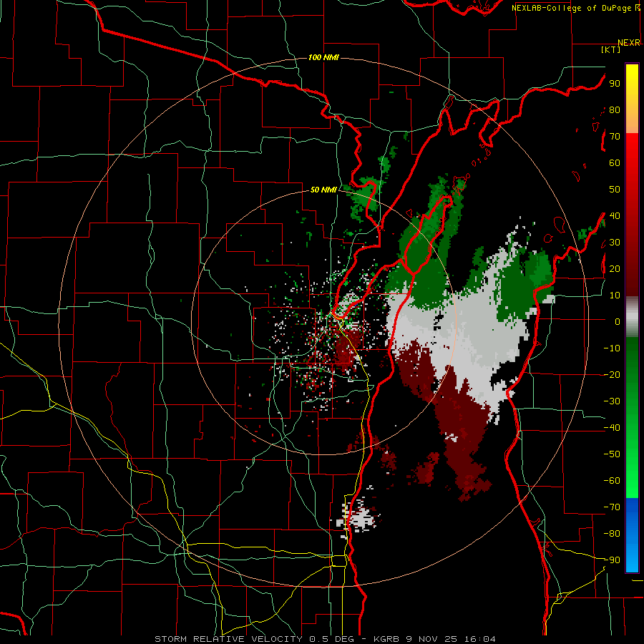Click the gray zero-velocity segment of color bar
Image resolution: width=644 pixels, height=644 pixels.
[632, 317]
